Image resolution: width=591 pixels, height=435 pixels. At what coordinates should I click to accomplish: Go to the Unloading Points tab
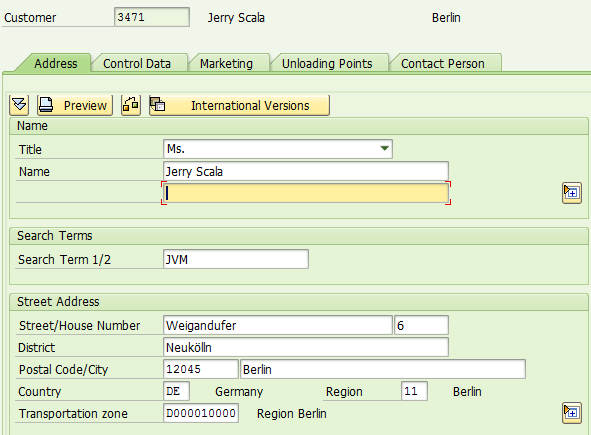click(x=327, y=63)
